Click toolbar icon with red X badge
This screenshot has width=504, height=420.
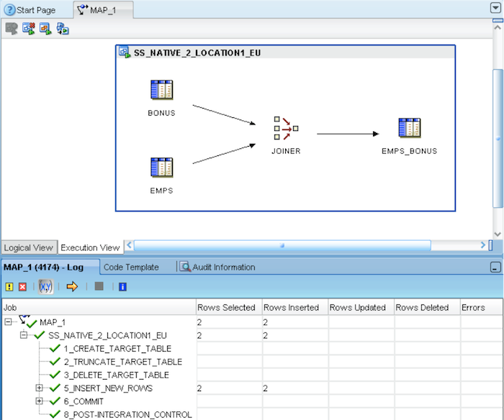(29, 29)
